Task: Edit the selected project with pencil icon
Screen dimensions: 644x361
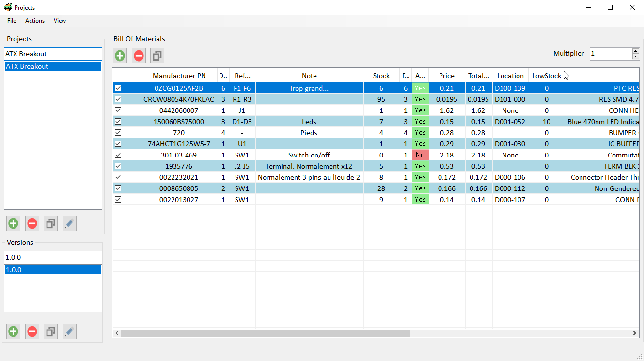Action: point(69,223)
